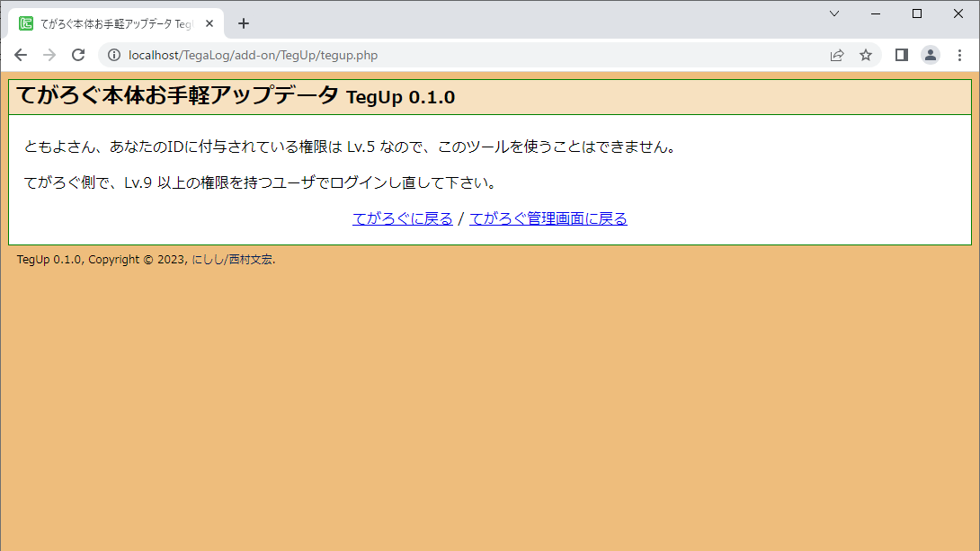Open a new browser tab
Screen dimensions: 980x551
(244, 23)
